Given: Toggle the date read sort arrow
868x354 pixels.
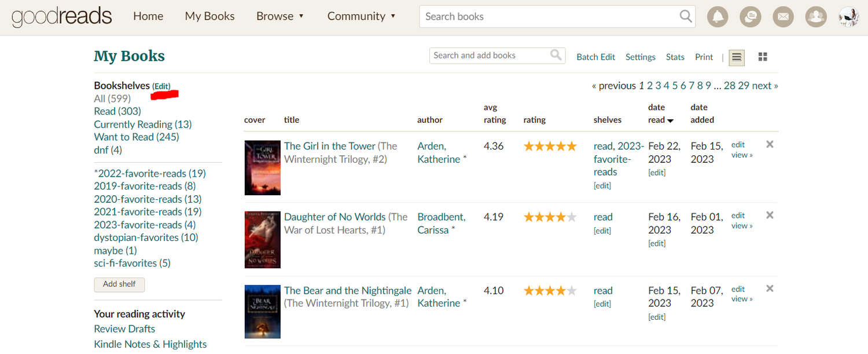Looking at the screenshot, I should click(671, 120).
